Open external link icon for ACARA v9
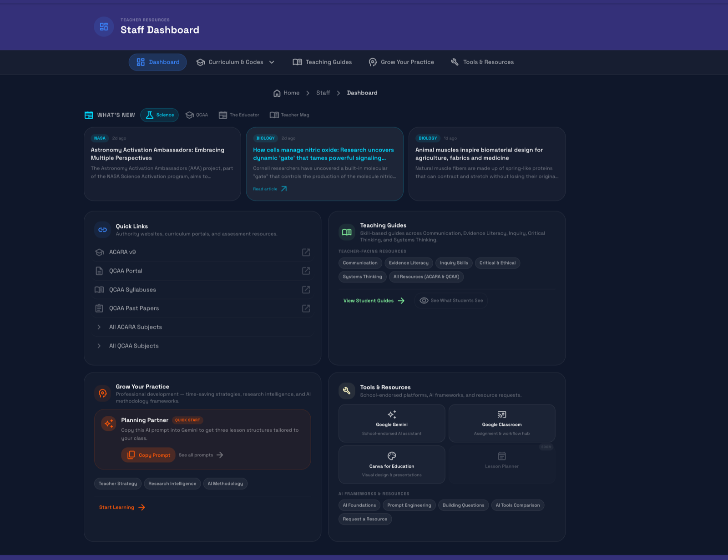This screenshot has width=728, height=560. coord(306,252)
